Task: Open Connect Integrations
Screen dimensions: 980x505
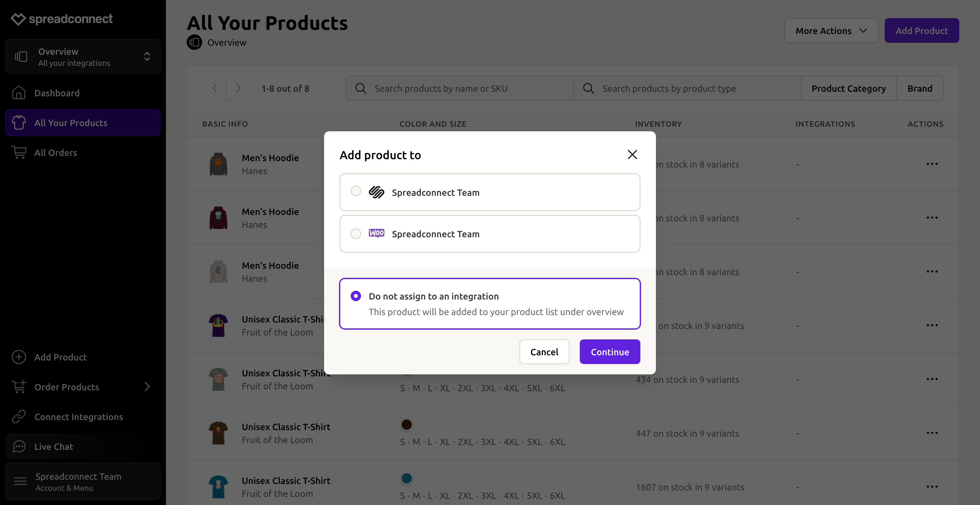Action: 83,417
